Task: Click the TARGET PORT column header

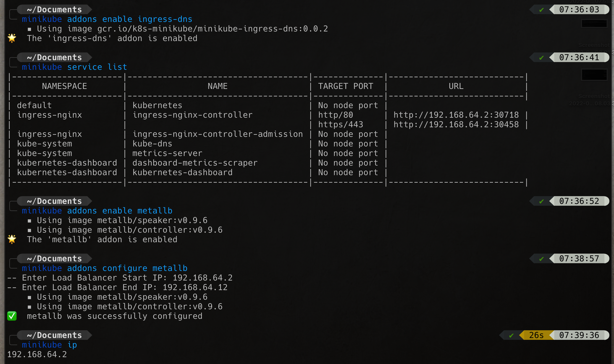Action: pos(346,86)
